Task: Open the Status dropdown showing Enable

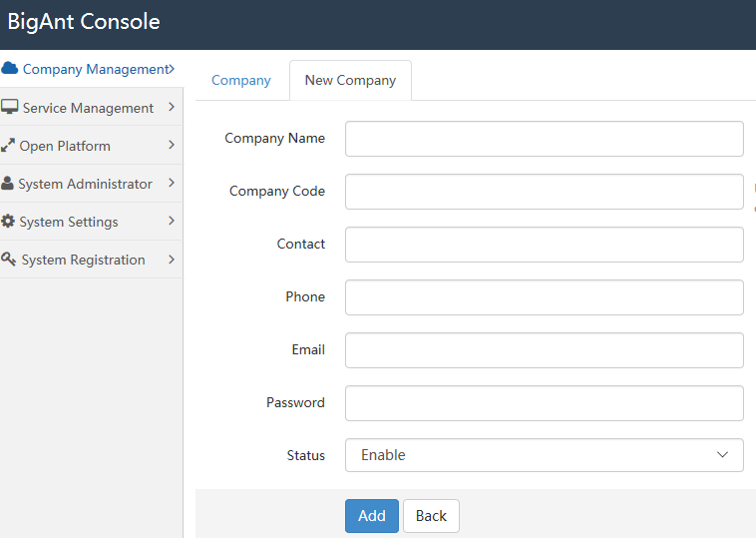Action: pos(544,455)
